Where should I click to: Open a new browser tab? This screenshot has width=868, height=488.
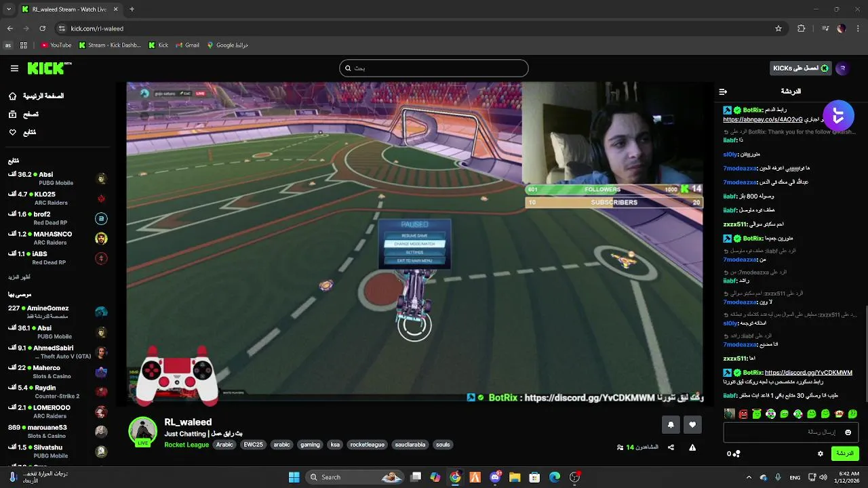(x=132, y=9)
